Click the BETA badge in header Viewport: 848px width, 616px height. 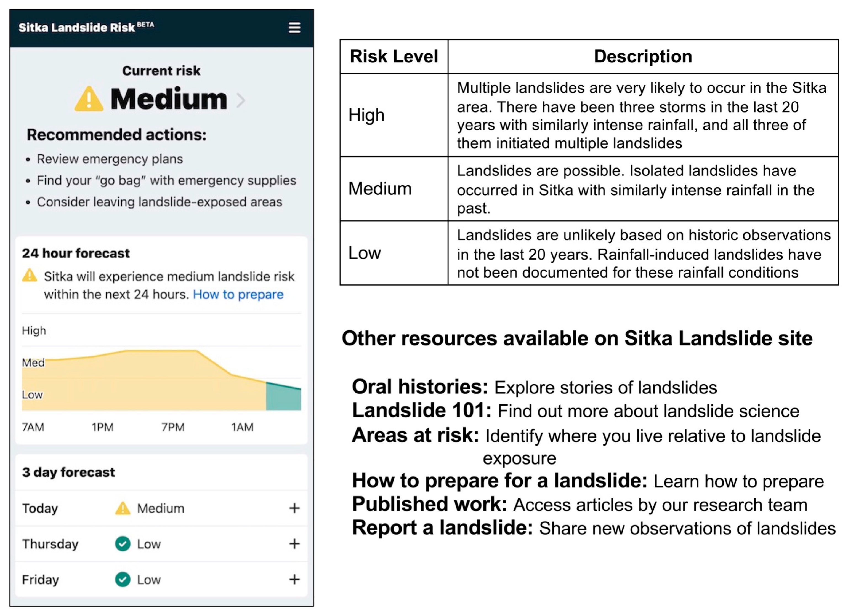pos(145,25)
